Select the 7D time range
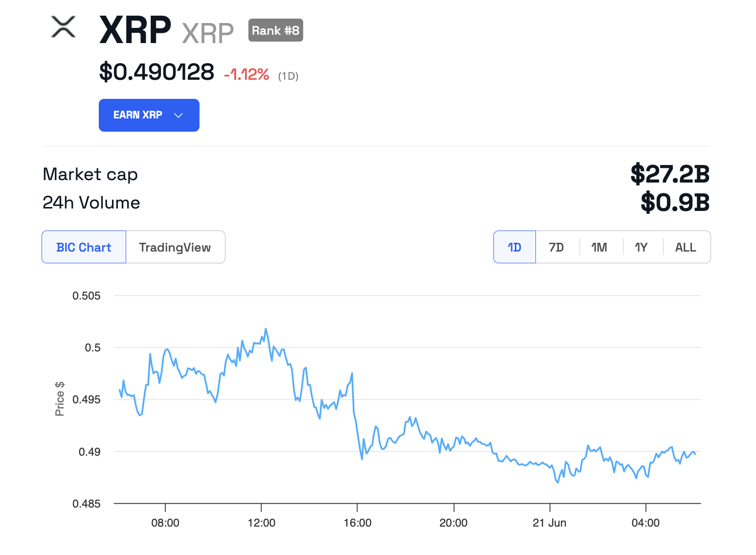756x555 pixels. [x=556, y=247]
